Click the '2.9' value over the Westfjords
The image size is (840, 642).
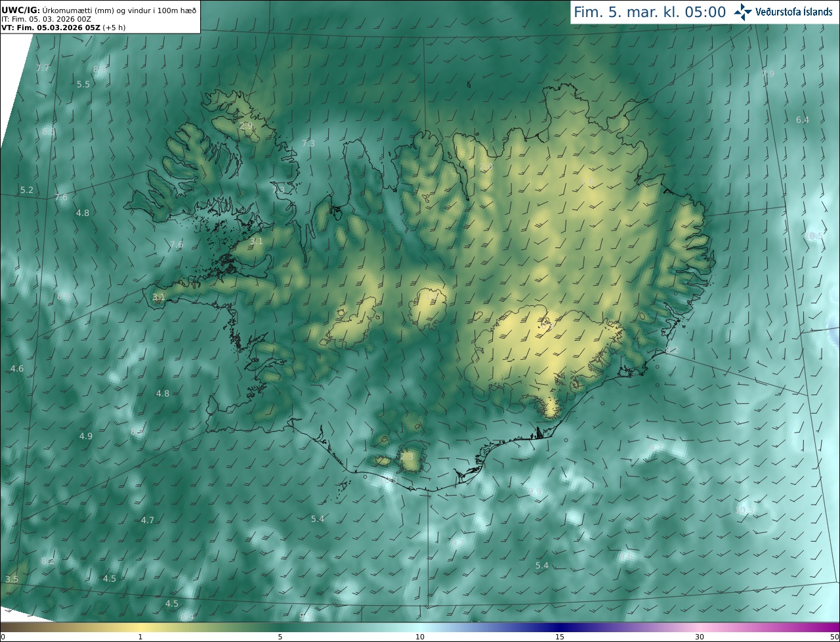click(x=246, y=125)
